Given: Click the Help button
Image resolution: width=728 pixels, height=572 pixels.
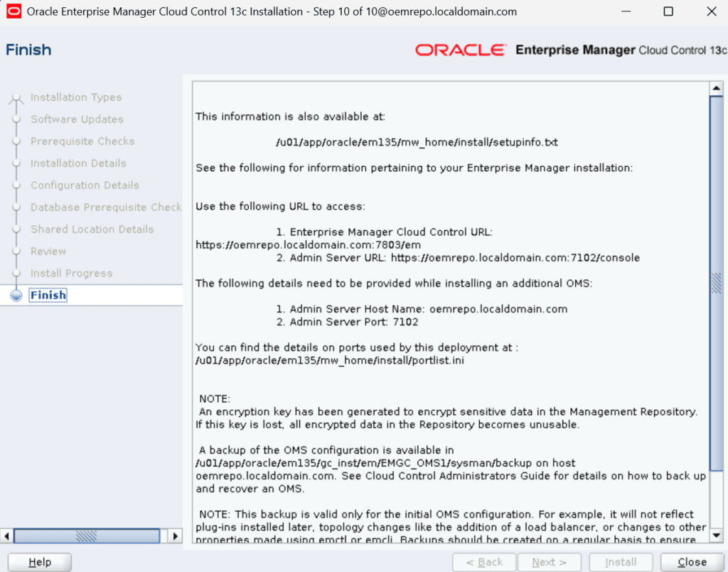Looking at the screenshot, I should [x=40, y=562].
